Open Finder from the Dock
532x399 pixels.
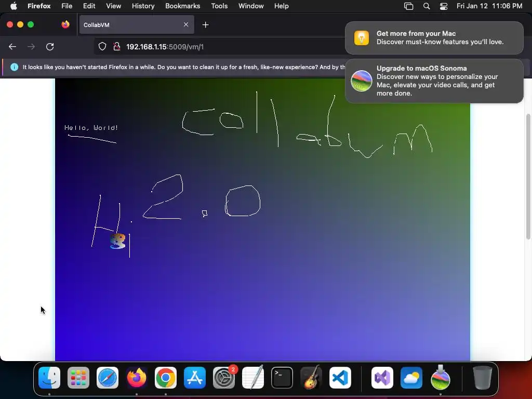pyautogui.click(x=49, y=378)
